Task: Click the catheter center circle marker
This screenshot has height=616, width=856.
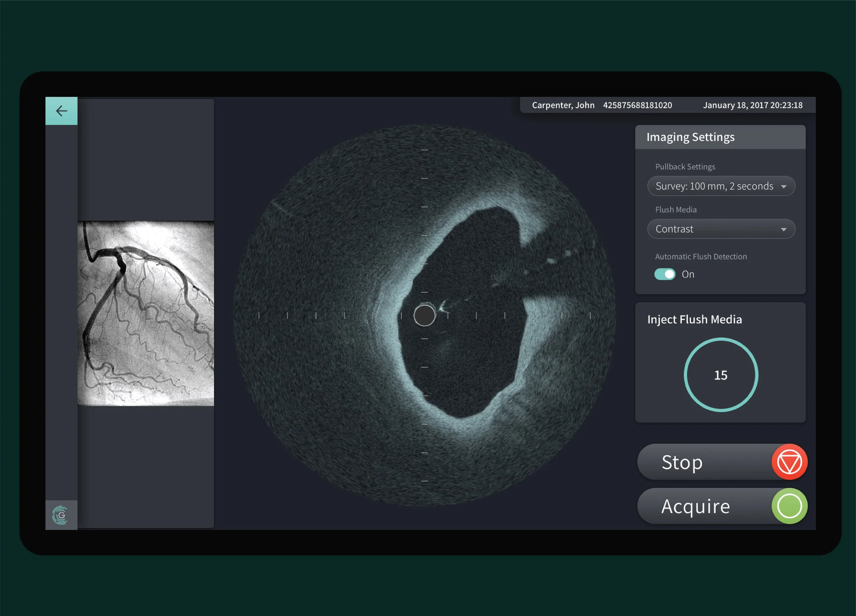Action: point(424,315)
